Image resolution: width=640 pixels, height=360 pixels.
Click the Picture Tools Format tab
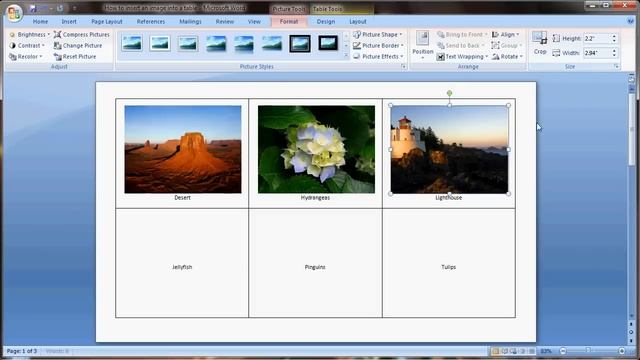(289, 22)
